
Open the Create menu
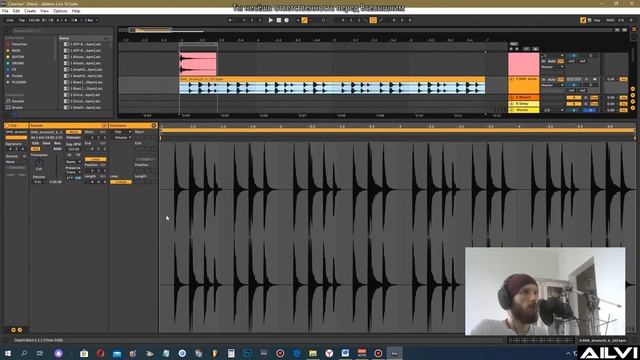30,11
